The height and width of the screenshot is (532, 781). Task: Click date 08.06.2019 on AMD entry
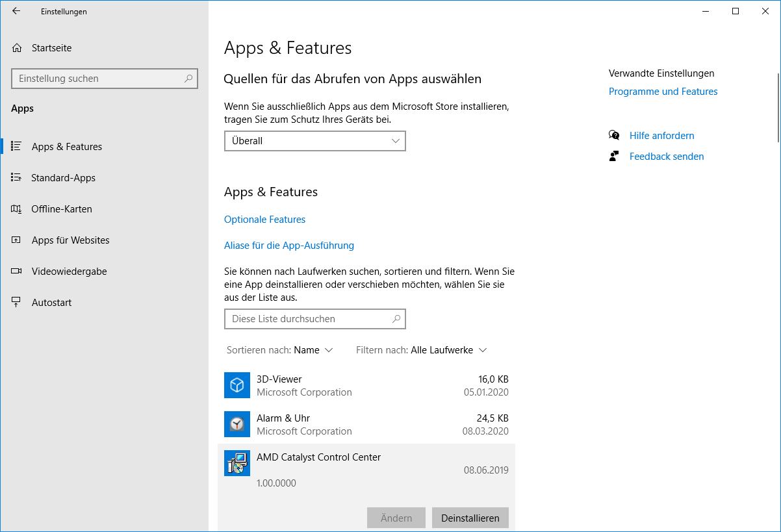pos(486,470)
